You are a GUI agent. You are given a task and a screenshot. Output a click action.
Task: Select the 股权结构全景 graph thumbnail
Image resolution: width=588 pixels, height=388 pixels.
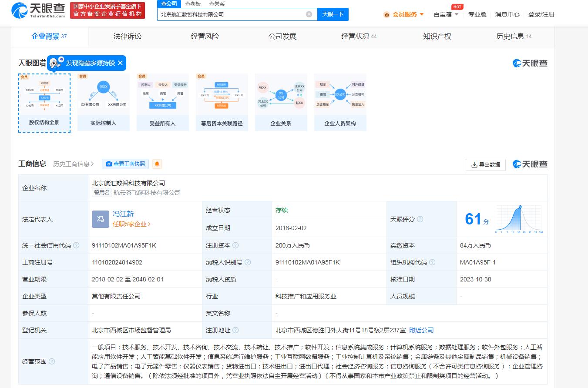(x=44, y=103)
